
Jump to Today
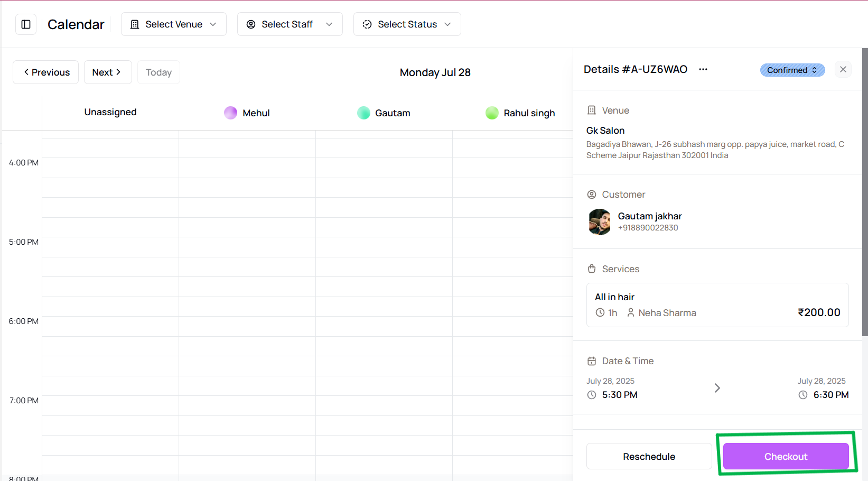(158, 72)
